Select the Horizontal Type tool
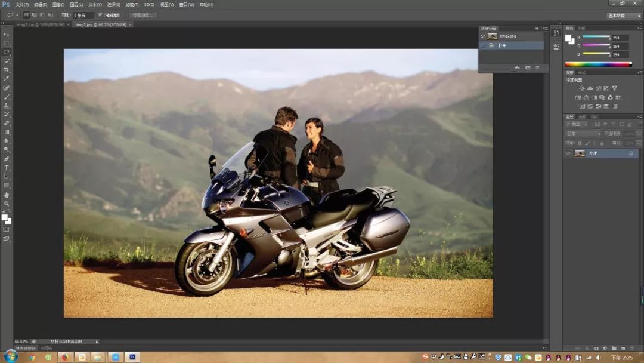This screenshot has width=644, height=363. (x=7, y=168)
